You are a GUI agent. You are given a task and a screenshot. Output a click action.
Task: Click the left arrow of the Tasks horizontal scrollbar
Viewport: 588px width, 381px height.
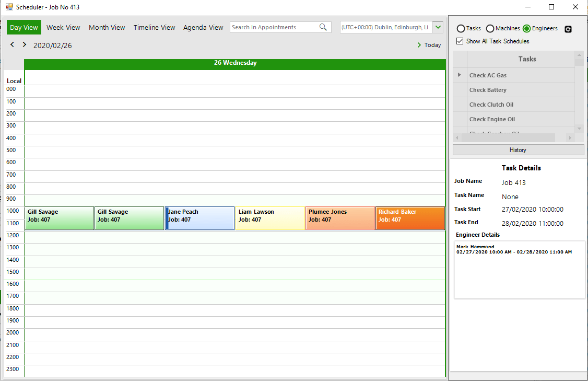457,137
